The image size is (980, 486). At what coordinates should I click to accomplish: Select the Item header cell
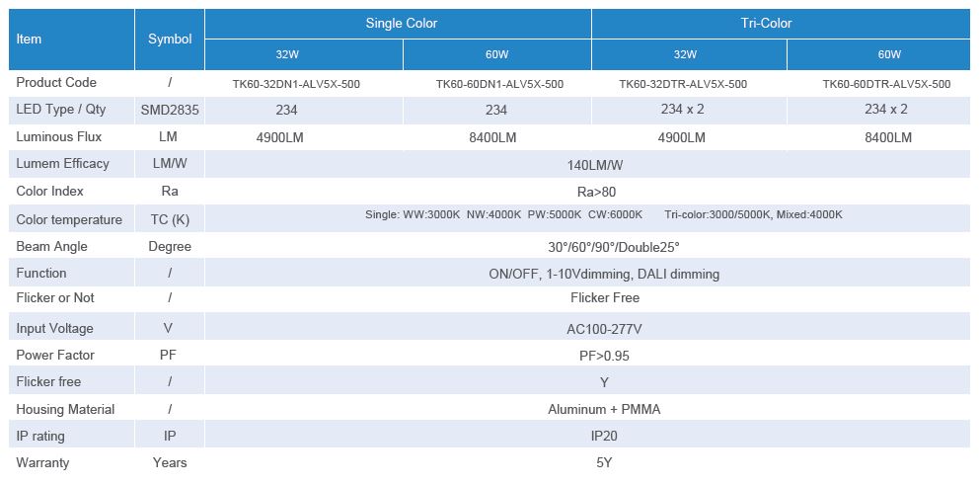30,40
